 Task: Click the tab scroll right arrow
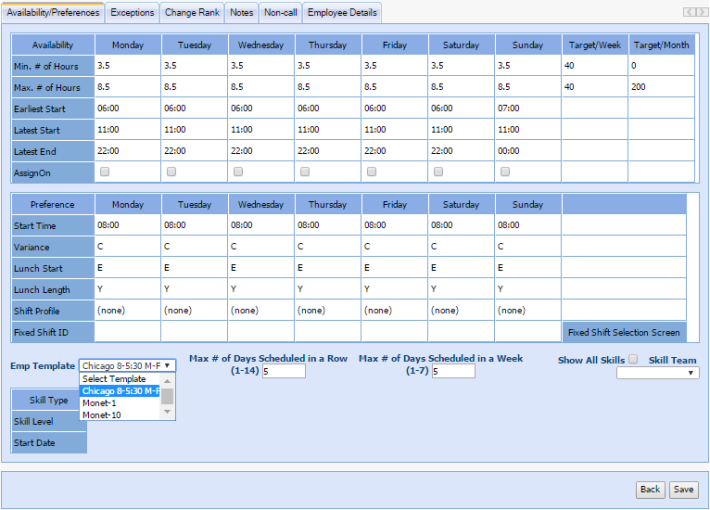click(x=701, y=12)
